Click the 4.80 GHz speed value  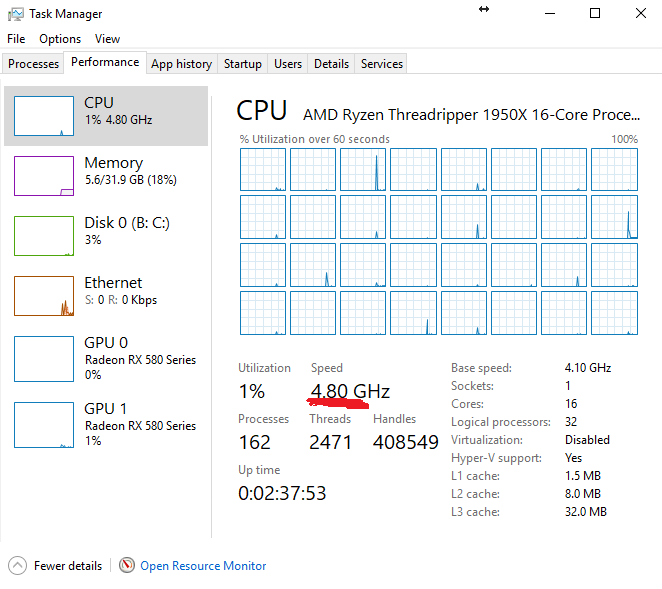point(350,391)
